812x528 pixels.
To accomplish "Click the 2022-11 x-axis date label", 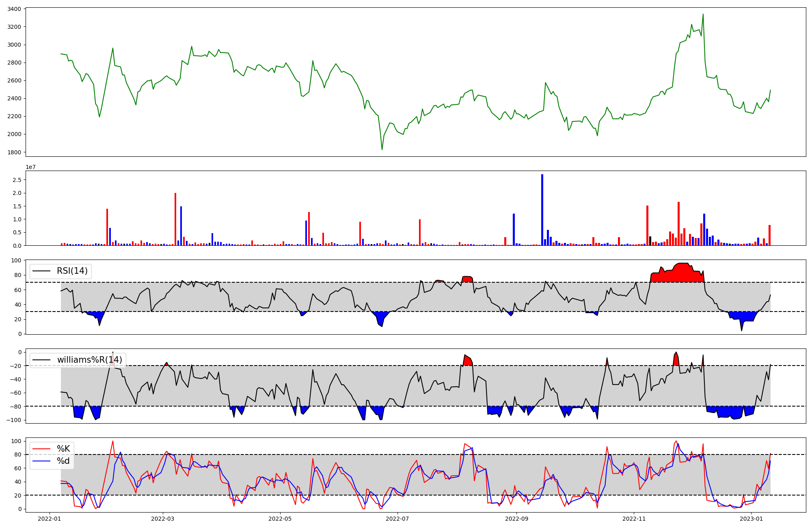I will [x=634, y=519].
